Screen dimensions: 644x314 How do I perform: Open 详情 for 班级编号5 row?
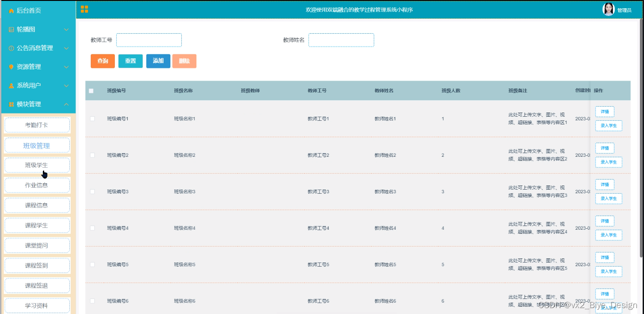tap(605, 257)
